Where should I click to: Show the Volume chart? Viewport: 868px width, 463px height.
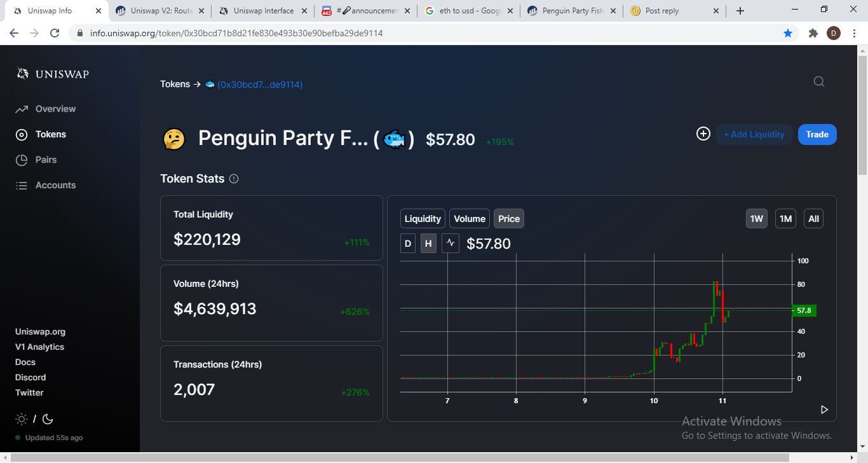point(470,219)
